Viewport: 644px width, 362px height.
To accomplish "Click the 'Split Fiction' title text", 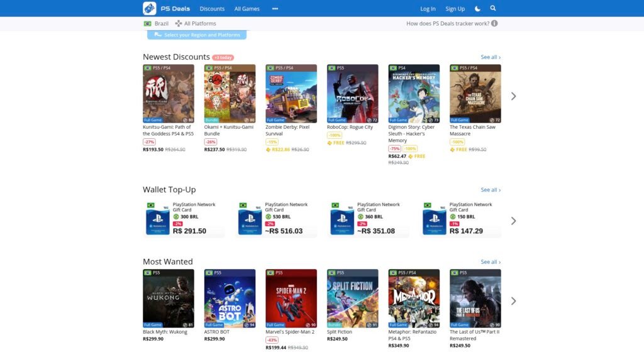I will (x=339, y=332).
